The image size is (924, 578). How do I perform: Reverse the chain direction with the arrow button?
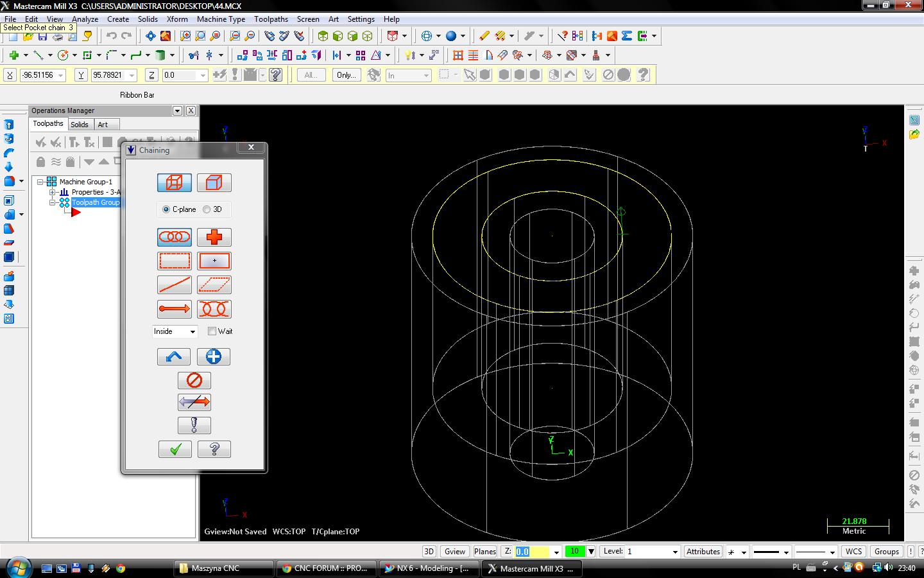pyautogui.click(x=194, y=402)
